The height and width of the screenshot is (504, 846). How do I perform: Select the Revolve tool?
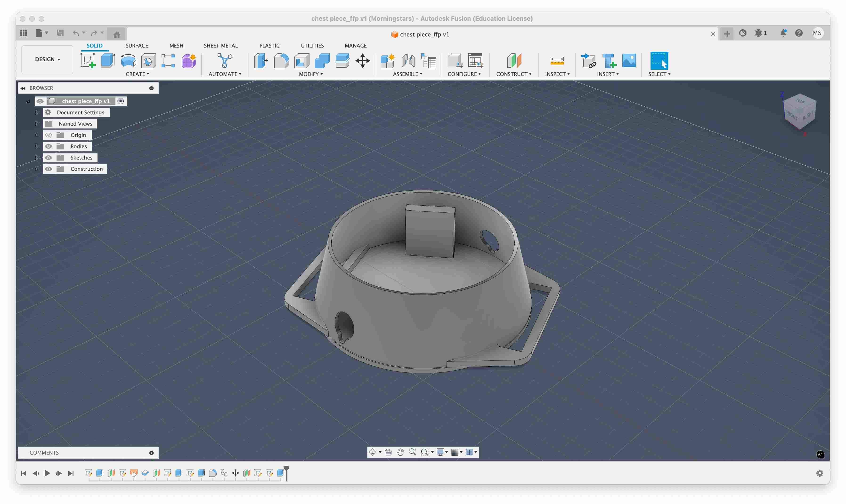[129, 61]
